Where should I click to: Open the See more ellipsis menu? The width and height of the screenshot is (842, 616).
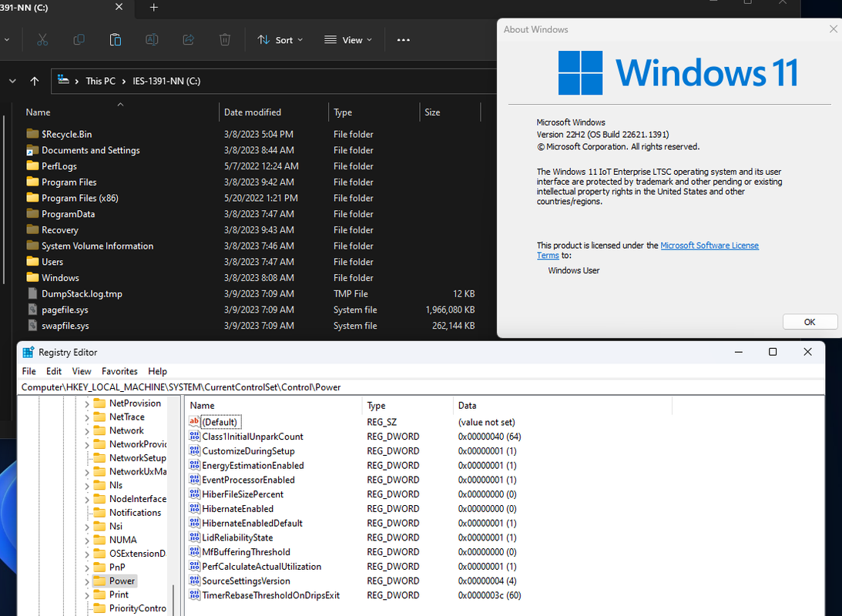pyautogui.click(x=403, y=40)
